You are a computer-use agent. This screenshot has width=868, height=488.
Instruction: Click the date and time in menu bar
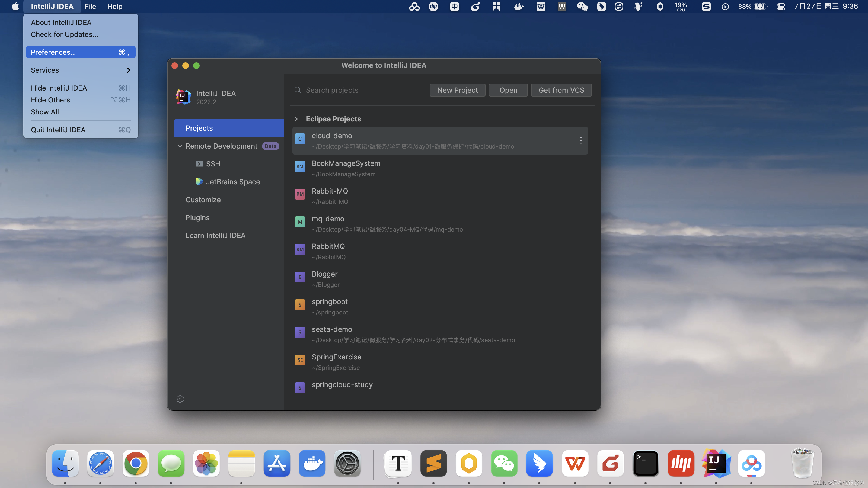click(x=826, y=7)
